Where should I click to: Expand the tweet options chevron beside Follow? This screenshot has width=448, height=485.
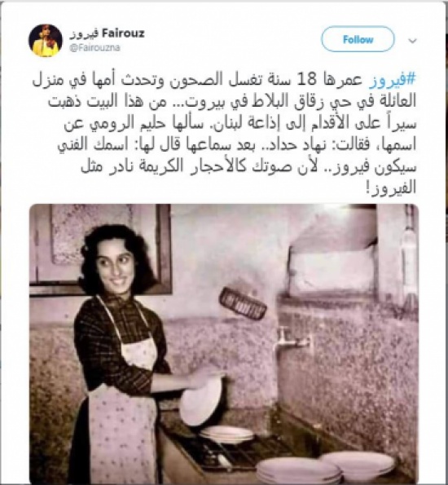pos(412,41)
